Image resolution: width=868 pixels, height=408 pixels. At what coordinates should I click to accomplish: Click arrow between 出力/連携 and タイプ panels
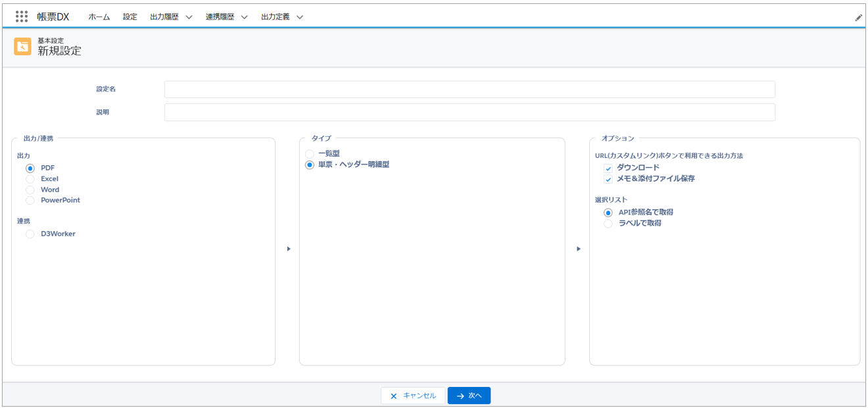coord(289,249)
